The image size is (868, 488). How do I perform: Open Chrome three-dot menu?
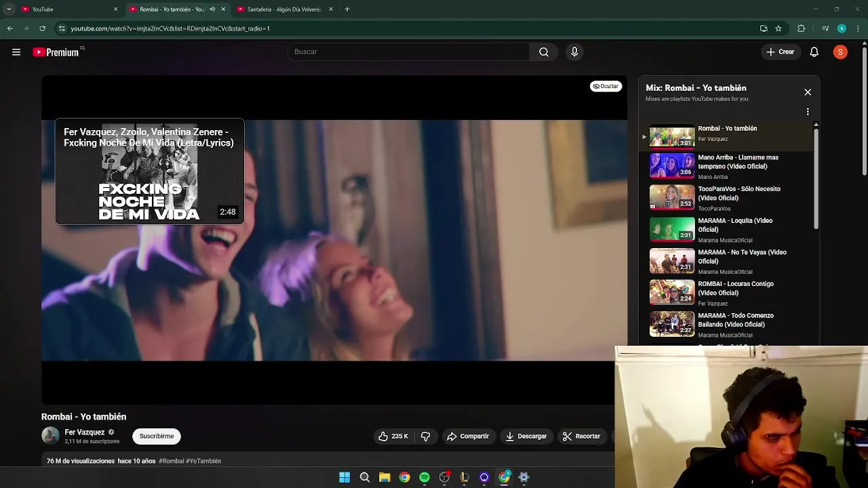tap(859, 28)
